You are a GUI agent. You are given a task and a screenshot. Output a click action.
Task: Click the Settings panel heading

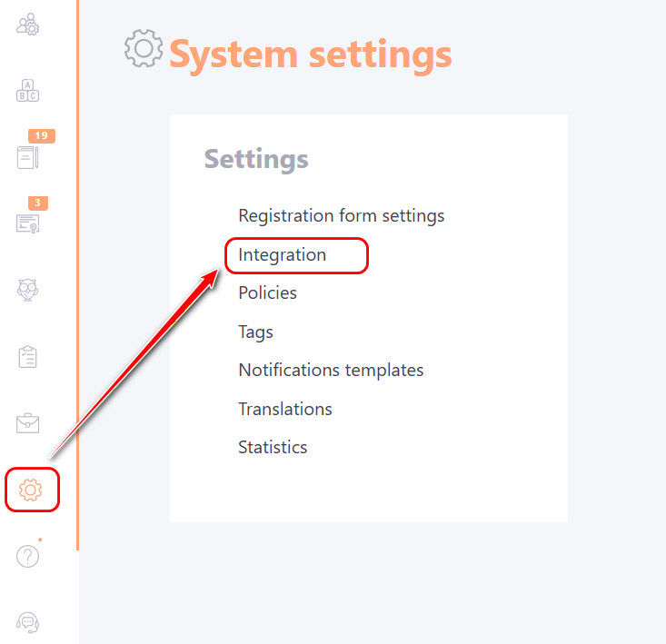(256, 159)
